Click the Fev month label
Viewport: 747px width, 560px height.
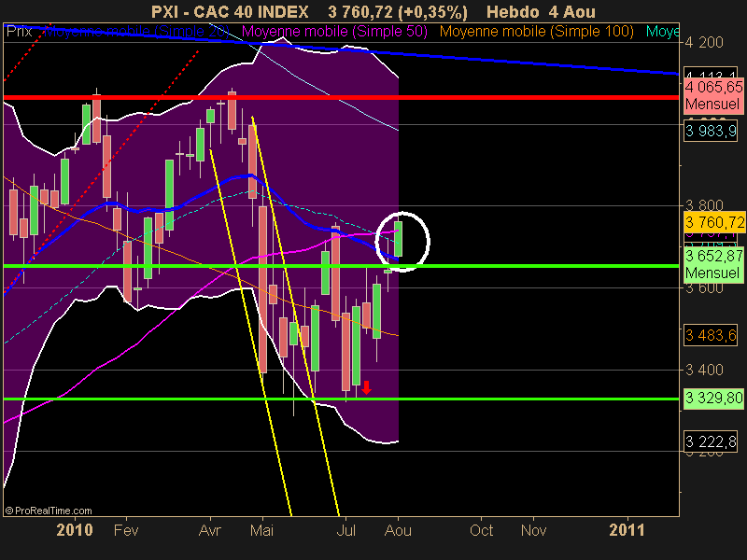[126, 530]
